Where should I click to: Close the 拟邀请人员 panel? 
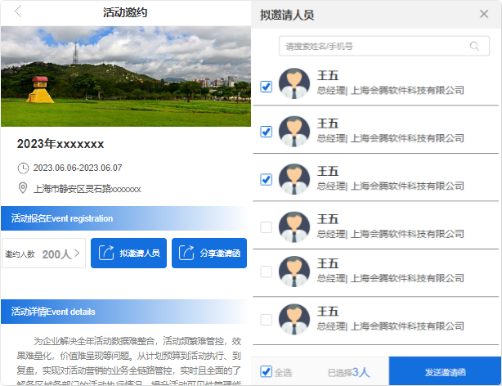click(x=484, y=14)
